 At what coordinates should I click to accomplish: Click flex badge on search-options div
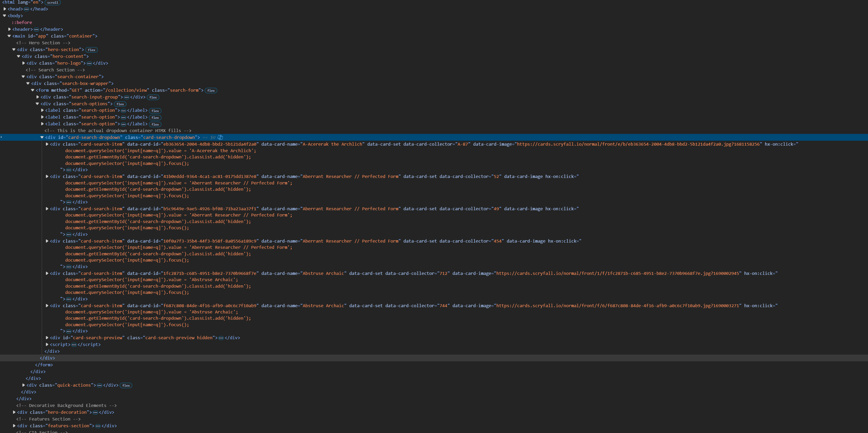pos(120,104)
